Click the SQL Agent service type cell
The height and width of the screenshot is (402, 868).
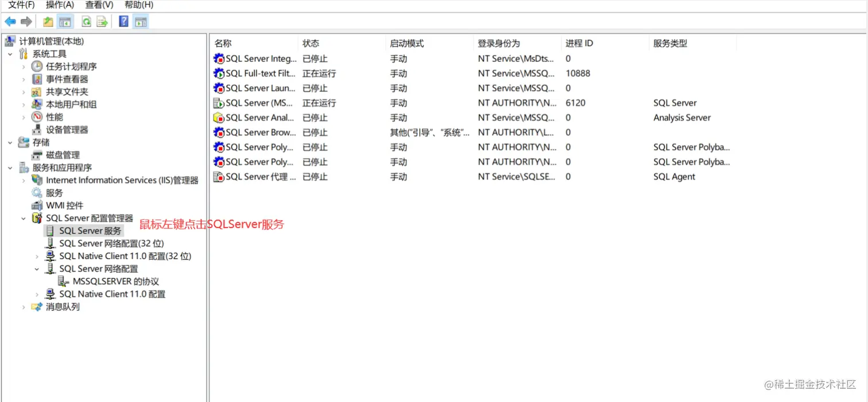(x=674, y=177)
